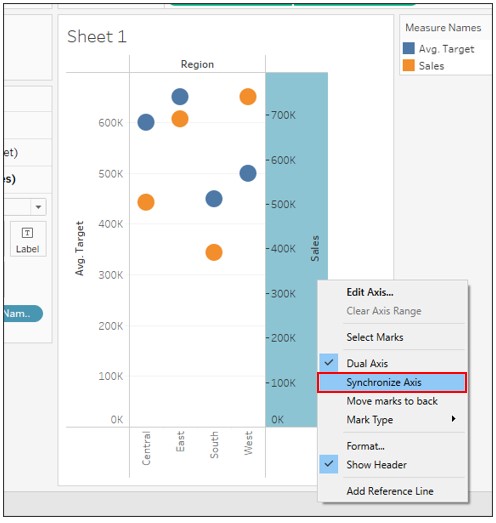Choose Move marks to back

tap(392, 401)
